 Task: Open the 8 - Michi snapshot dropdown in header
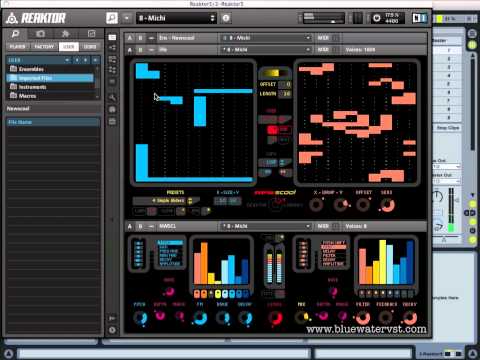[176, 18]
